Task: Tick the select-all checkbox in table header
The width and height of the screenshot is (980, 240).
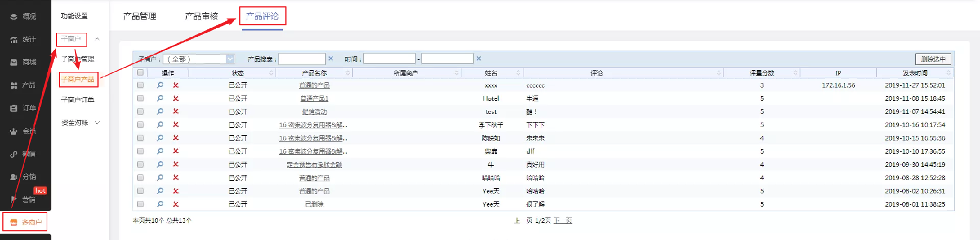Action: [140, 73]
